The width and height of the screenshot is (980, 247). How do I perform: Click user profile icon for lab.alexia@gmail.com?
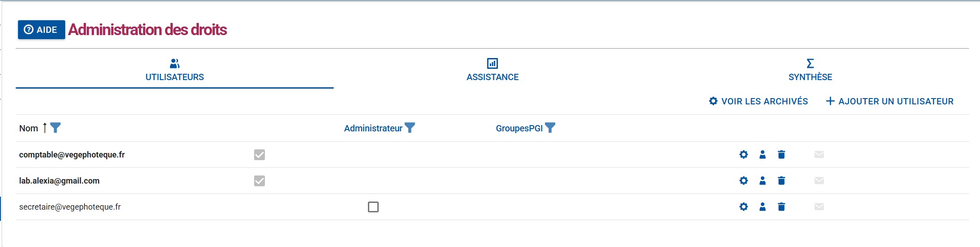coord(762,181)
